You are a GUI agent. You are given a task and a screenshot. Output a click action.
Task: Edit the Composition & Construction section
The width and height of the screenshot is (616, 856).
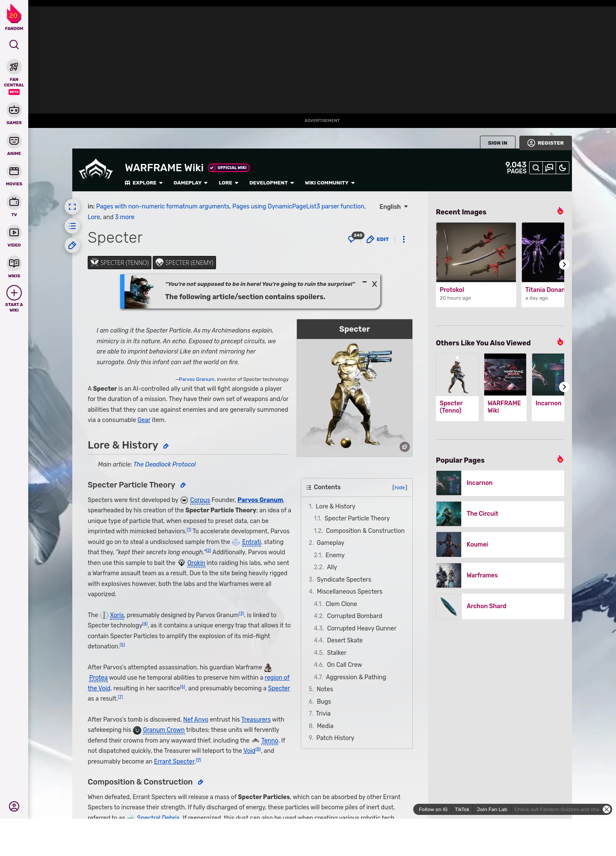201,782
